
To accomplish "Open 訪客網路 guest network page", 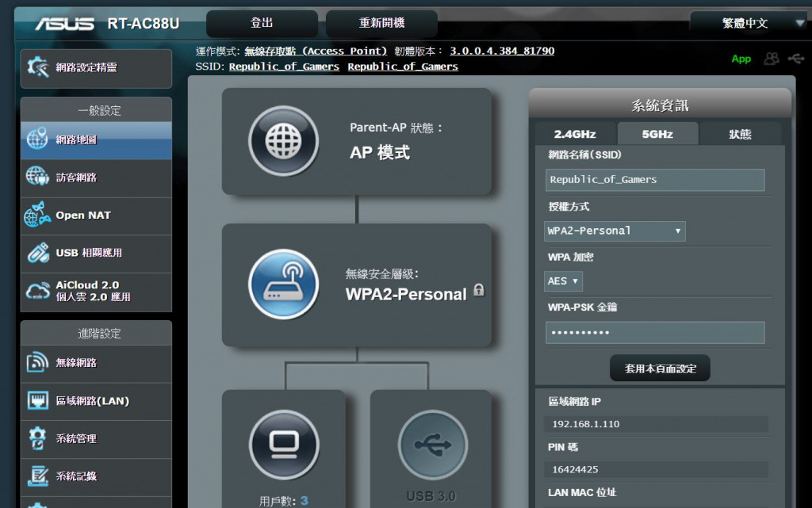I will 96,178.
